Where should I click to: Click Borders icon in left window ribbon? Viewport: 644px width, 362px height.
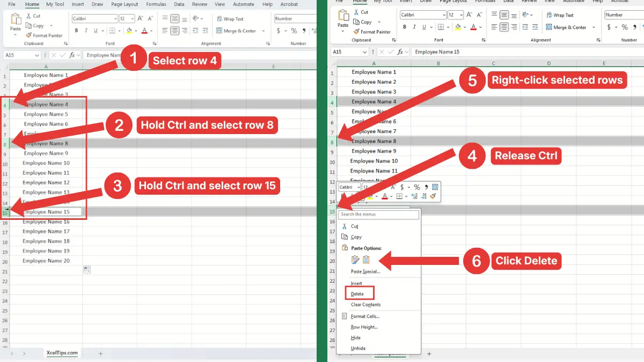point(112,31)
